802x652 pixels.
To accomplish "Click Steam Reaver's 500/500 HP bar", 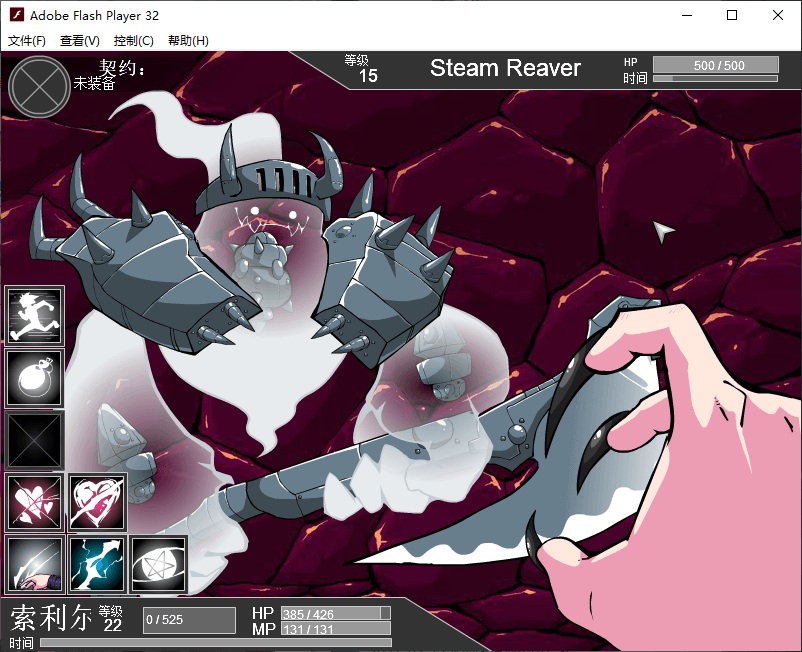I will click(715, 66).
